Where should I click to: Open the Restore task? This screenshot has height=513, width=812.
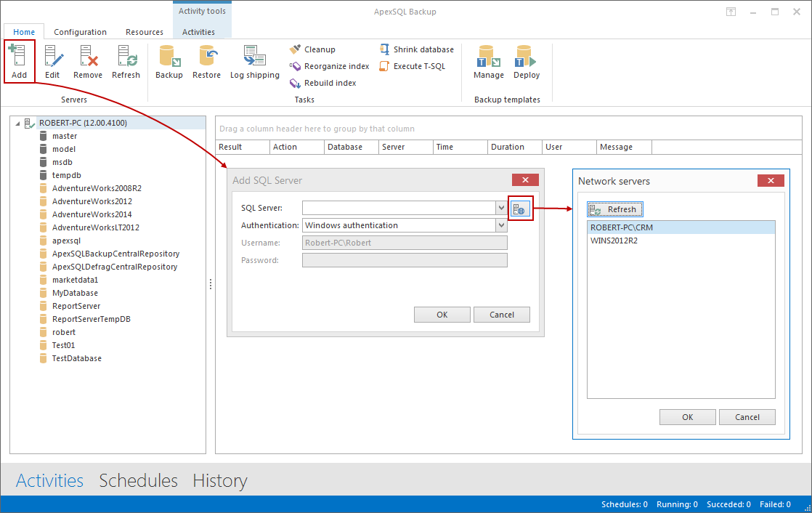[x=206, y=61]
